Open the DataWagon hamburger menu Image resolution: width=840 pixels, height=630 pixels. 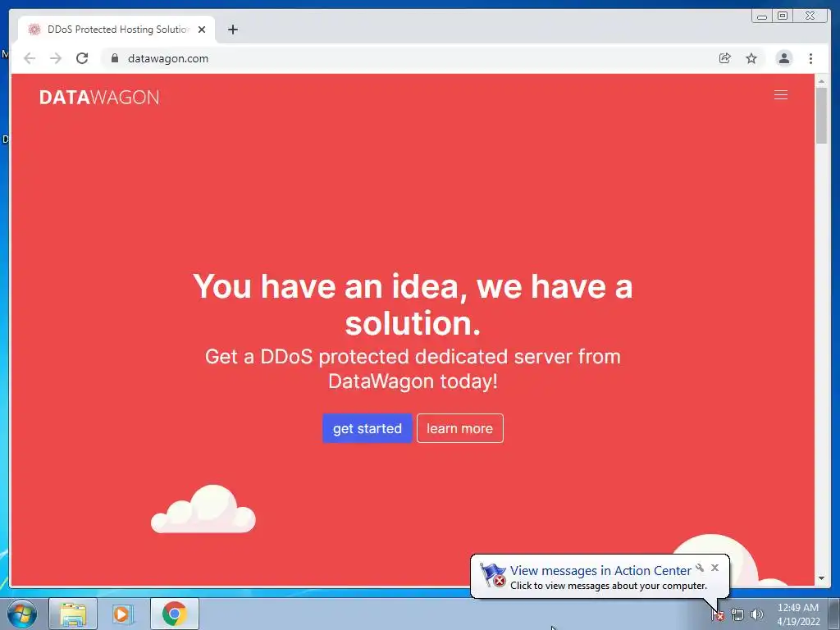(781, 95)
